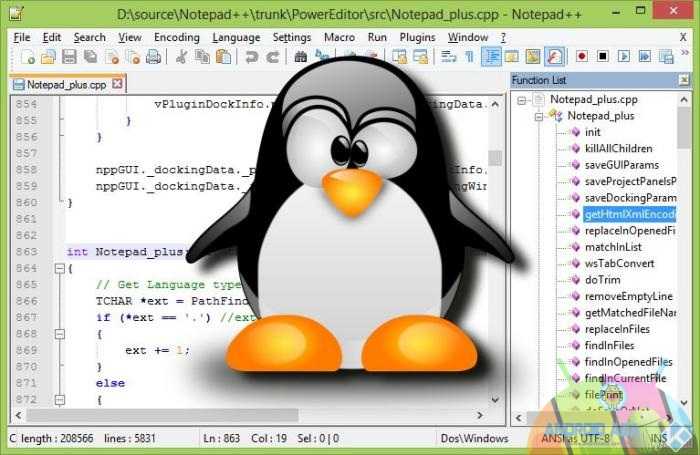This screenshot has width=700, height=455.
Task: Open the ? help menu
Action: tap(503, 38)
